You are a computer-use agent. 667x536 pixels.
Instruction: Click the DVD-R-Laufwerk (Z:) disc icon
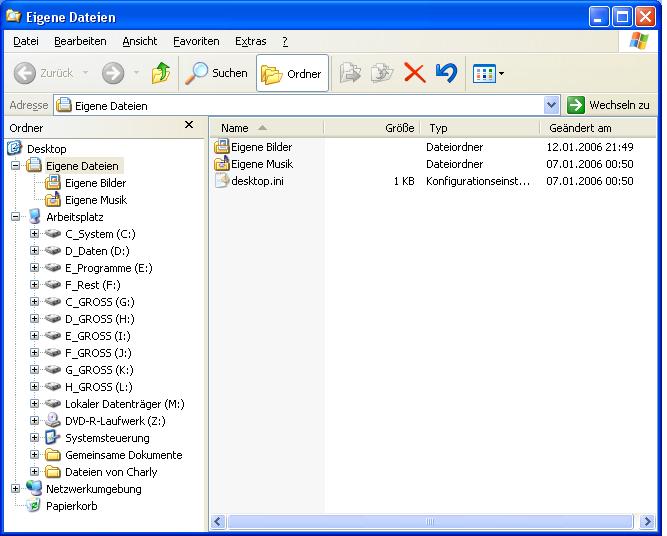[x=53, y=420]
